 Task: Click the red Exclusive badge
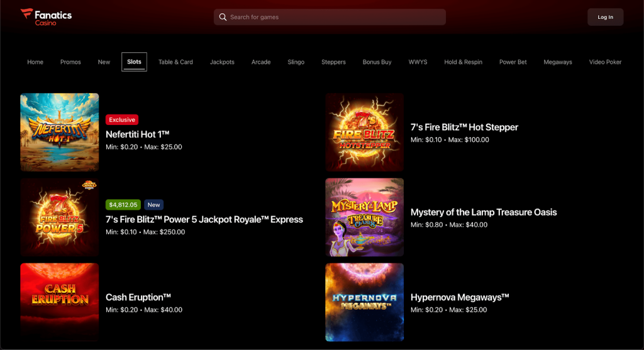[x=122, y=120]
